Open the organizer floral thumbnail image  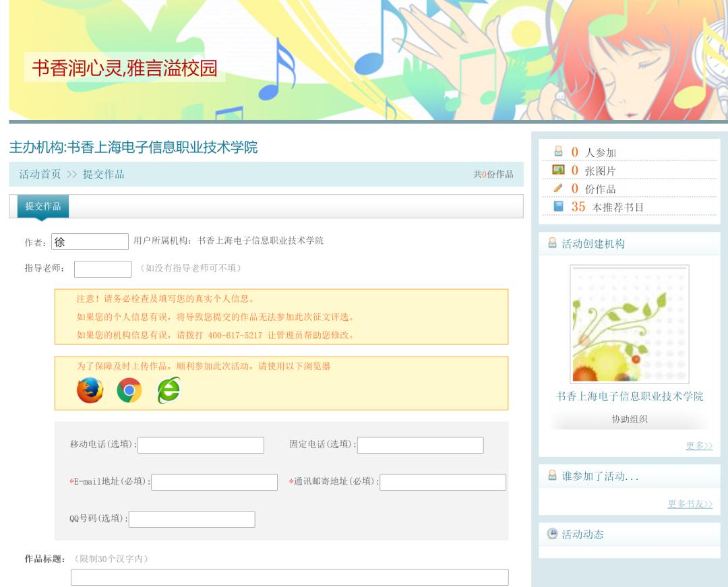click(629, 324)
